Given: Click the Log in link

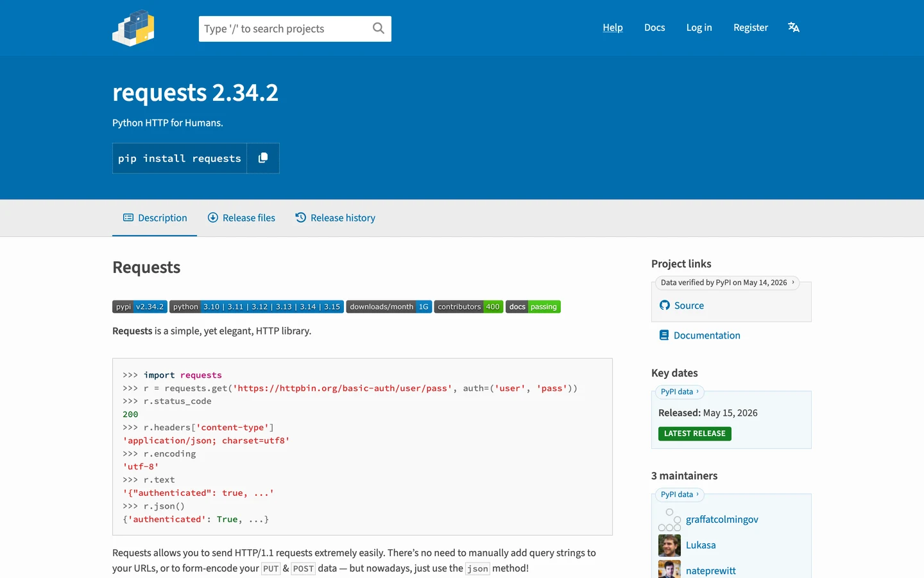Looking at the screenshot, I should (699, 28).
